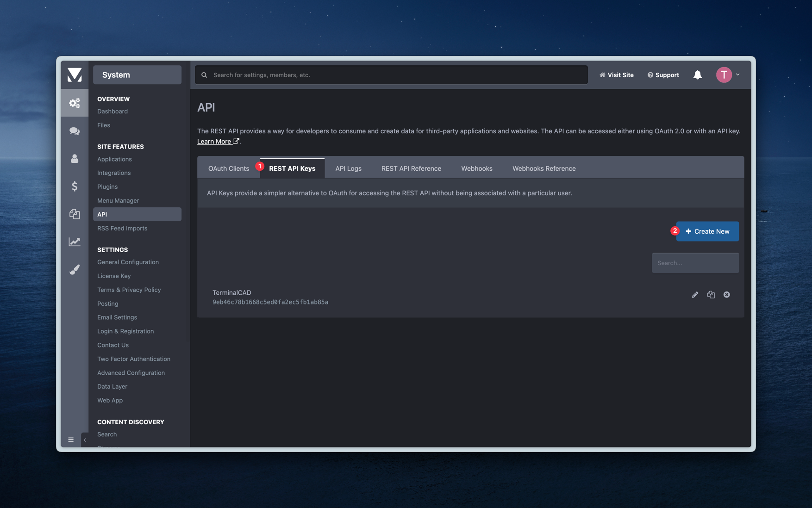Open the System settings gear icon
Screen dimensions: 812x508
click(x=75, y=103)
